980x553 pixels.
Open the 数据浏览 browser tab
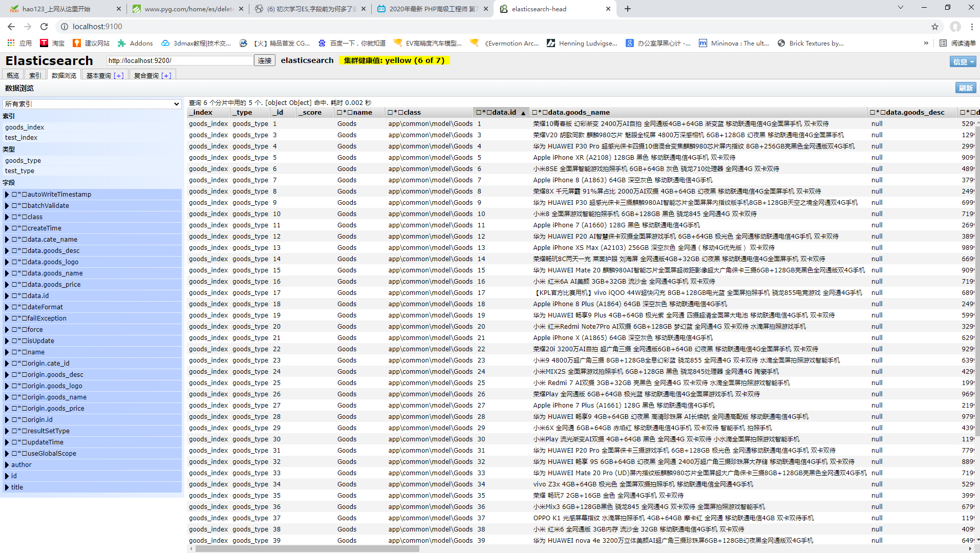tap(64, 75)
